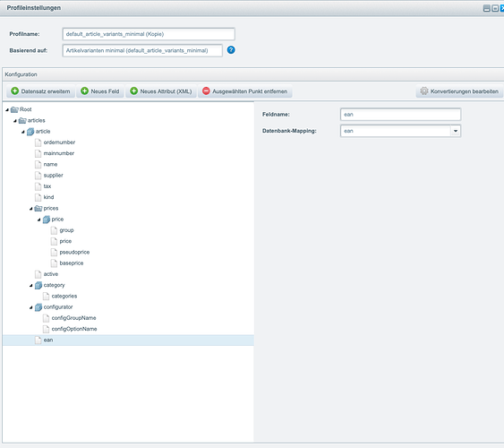The image size is (504, 448).
Task: Click the article cube icon
Action: [x=30, y=132]
